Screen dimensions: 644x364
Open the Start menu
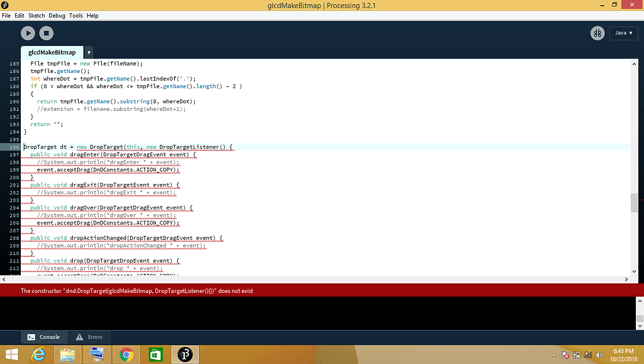(x=11, y=354)
